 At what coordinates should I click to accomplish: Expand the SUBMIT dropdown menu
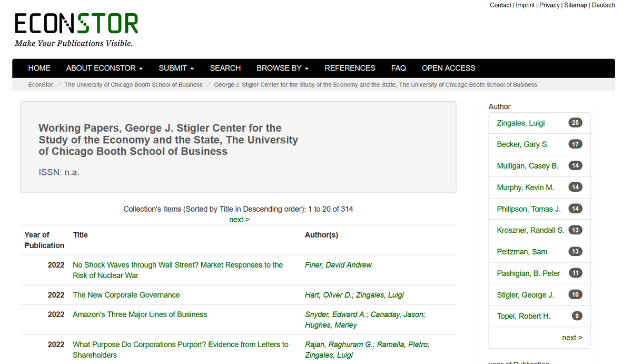point(176,68)
